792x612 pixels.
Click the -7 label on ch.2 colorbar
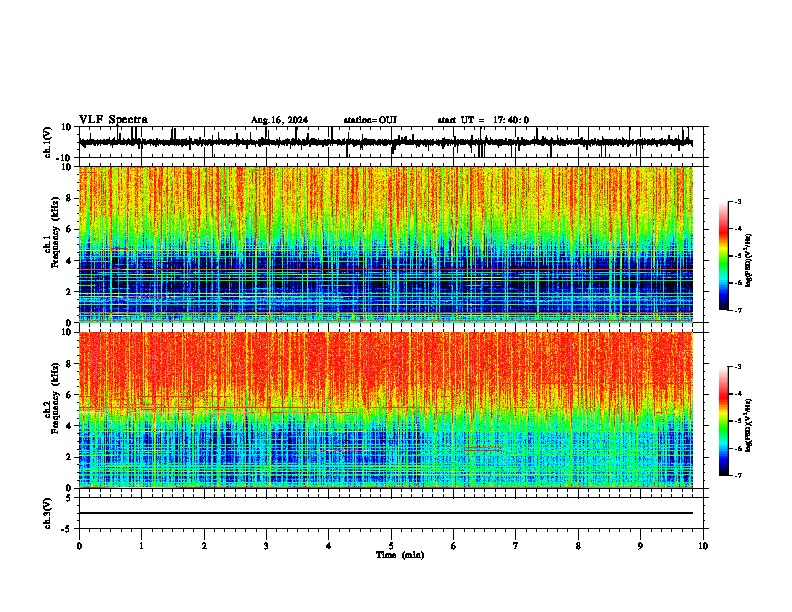pos(737,475)
